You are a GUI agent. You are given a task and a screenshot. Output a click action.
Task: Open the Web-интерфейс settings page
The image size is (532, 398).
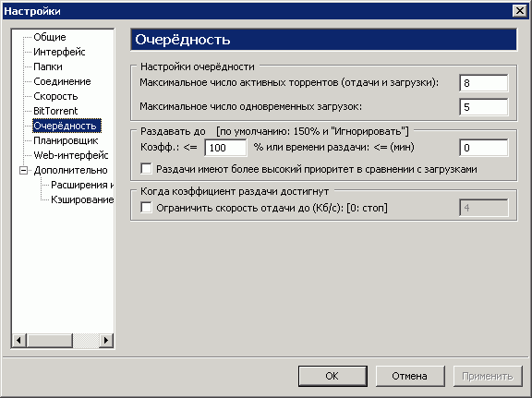click(70, 155)
